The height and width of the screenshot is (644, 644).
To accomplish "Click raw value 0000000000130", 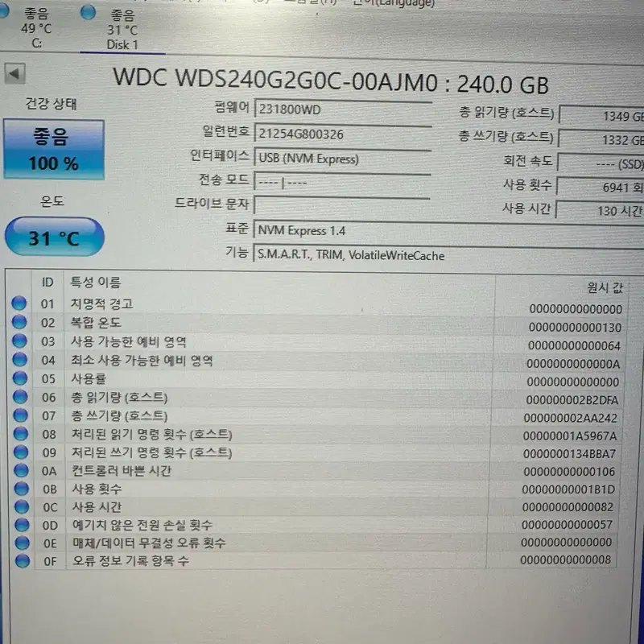I will tap(575, 328).
